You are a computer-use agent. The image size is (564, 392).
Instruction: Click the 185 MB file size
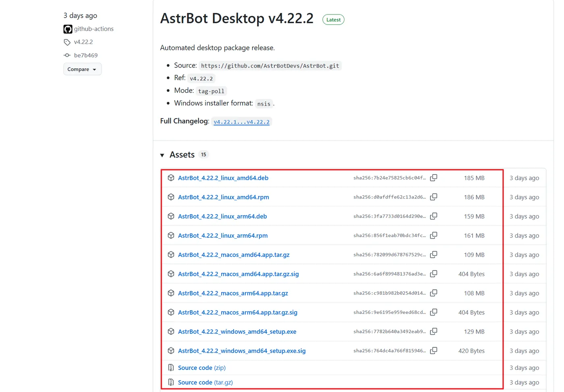(x=474, y=178)
